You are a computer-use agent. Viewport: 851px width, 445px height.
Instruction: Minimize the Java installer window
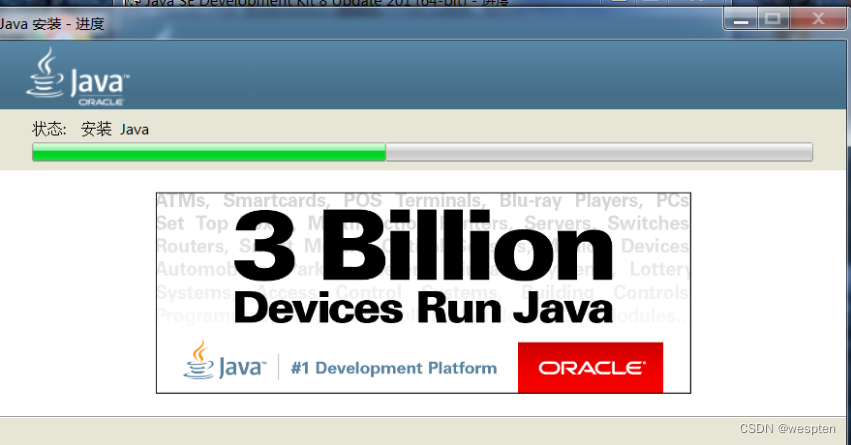(x=741, y=20)
